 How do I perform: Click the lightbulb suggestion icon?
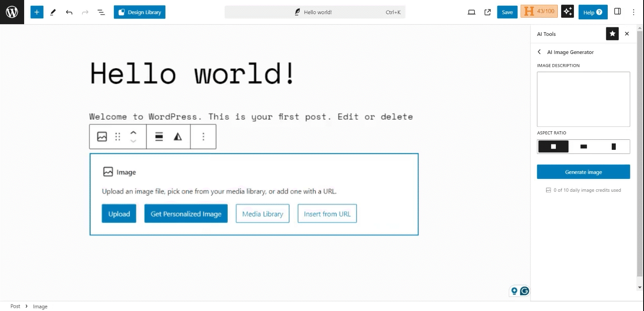click(x=514, y=291)
